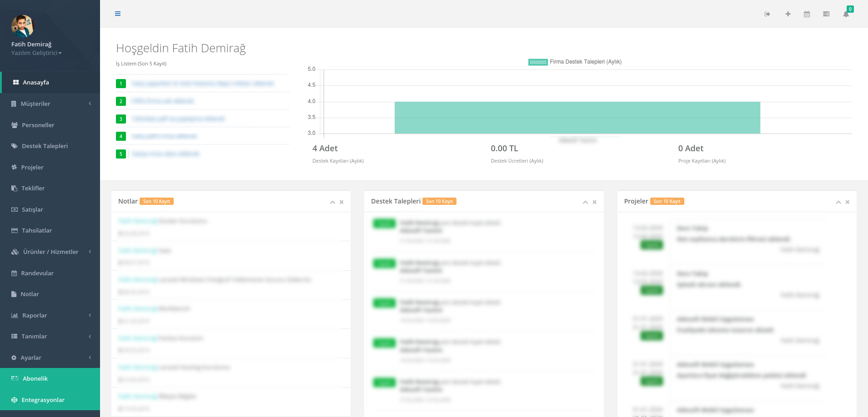Screen dimensions: 868x417
Task: Open Notlar in sidebar
Action: pyautogui.click(x=50, y=294)
